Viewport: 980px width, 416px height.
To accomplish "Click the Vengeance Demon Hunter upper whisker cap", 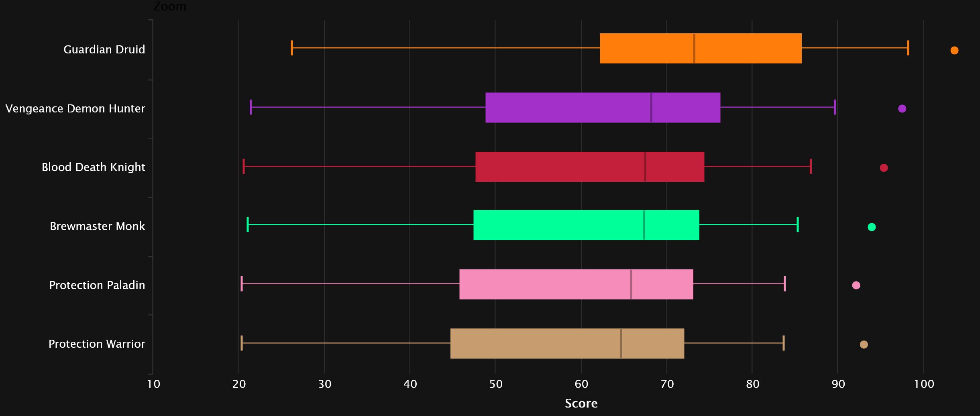I will pyautogui.click(x=835, y=107).
